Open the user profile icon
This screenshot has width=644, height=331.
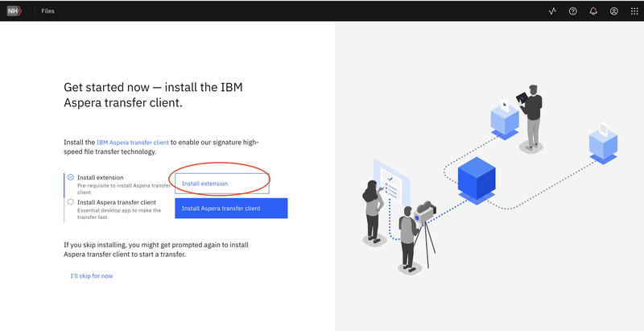pyautogui.click(x=613, y=11)
